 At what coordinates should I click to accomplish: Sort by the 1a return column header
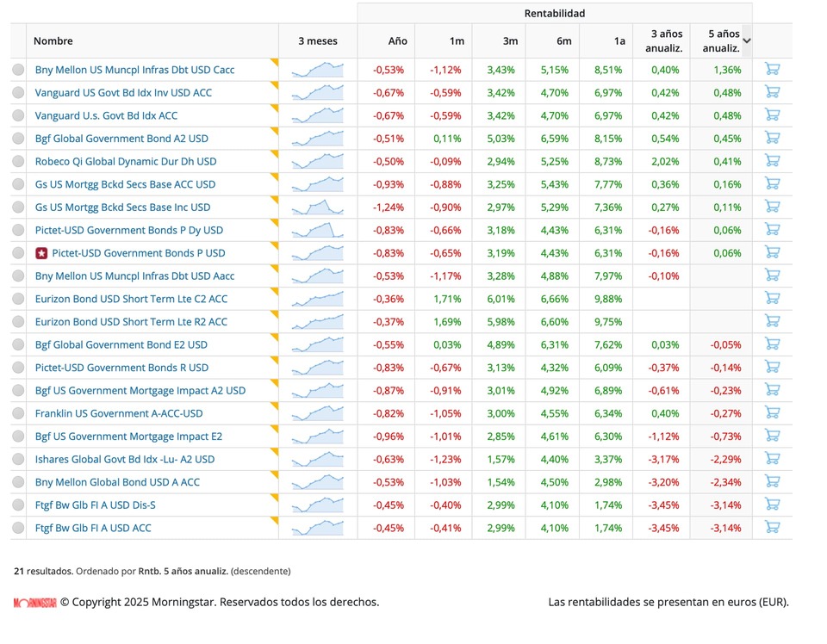click(x=619, y=41)
